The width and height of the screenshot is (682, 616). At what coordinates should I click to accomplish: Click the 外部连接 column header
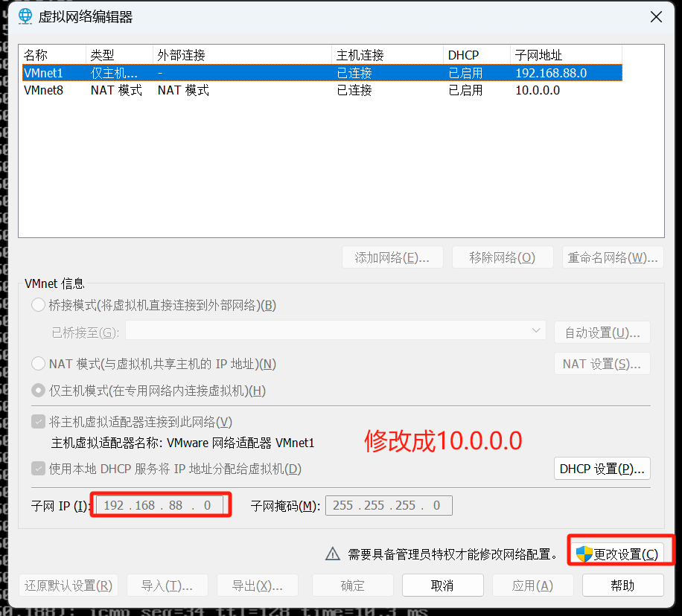pyautogui.click(x=242, y=55)
